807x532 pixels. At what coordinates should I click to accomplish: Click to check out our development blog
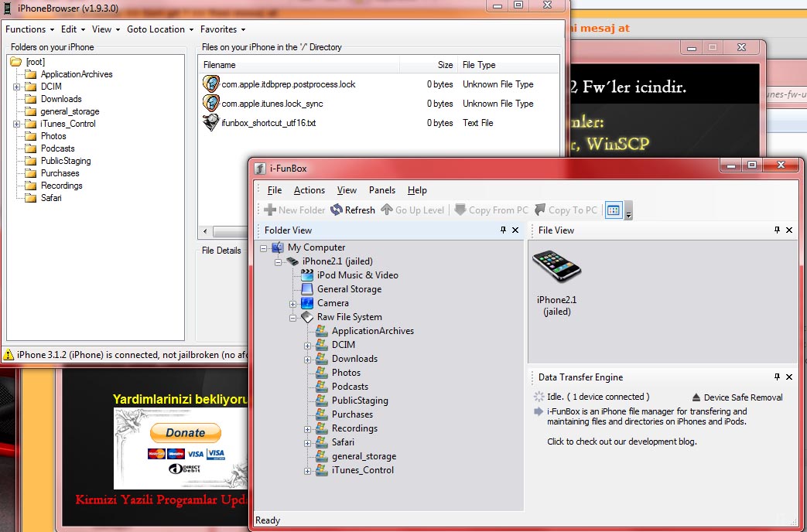click(x=621, y=442)
